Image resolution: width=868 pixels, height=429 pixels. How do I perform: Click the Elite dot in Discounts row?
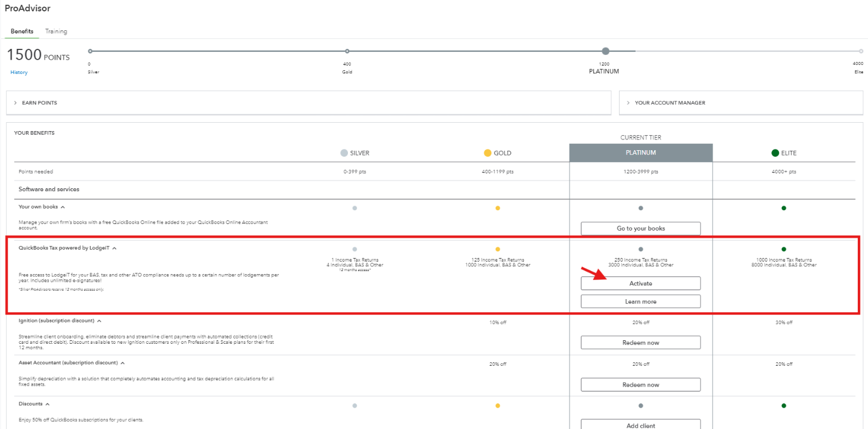[x=783, y=406]
